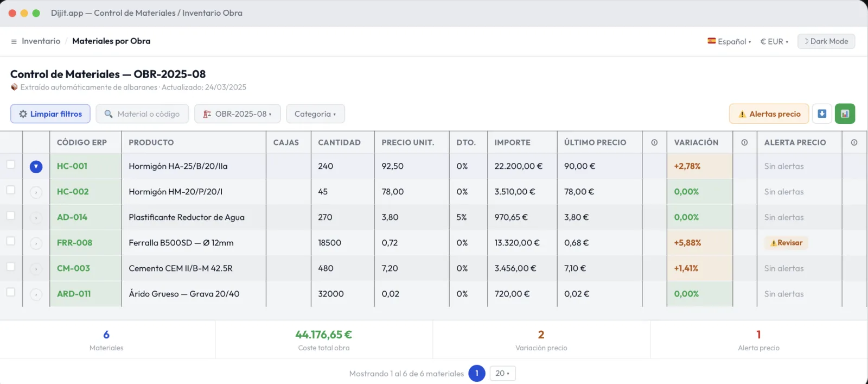
Task: Go to the Inventario breadcrumb
Action: pyautogui.click(x=41, y=41)
